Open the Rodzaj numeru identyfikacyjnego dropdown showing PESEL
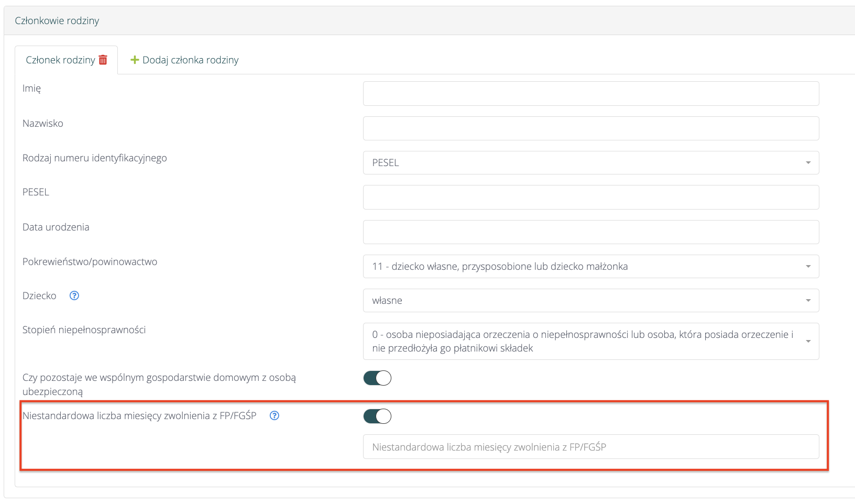 [590, 163]
